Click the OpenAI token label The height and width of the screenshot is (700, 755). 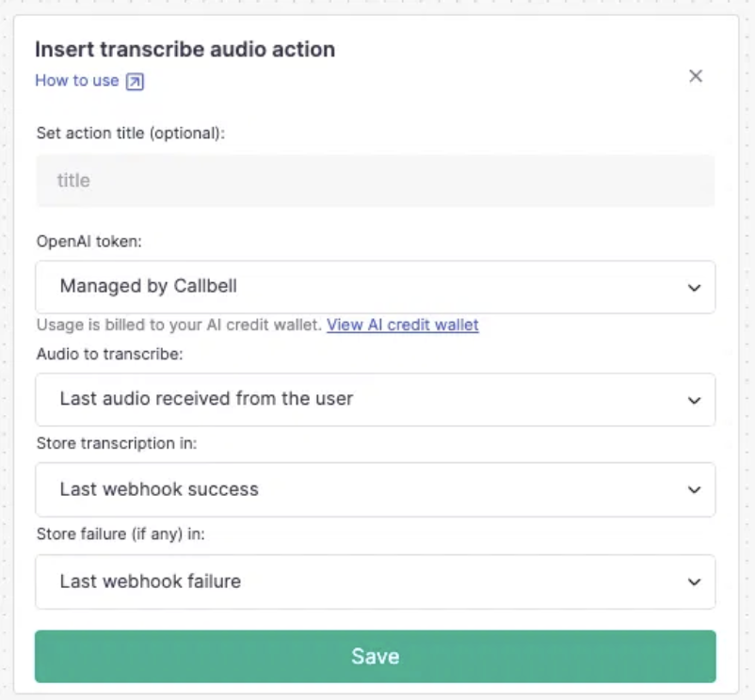(89, 242)
